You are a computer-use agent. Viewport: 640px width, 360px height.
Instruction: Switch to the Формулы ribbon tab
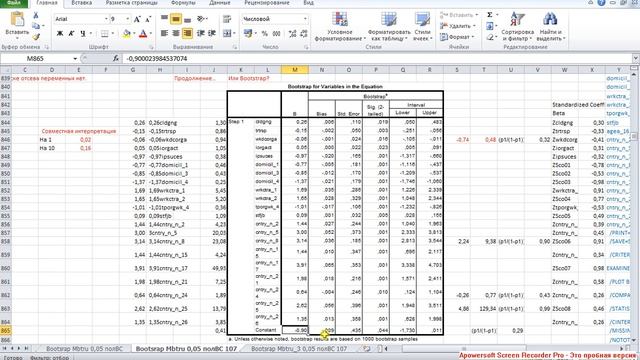tap(183, 3)
